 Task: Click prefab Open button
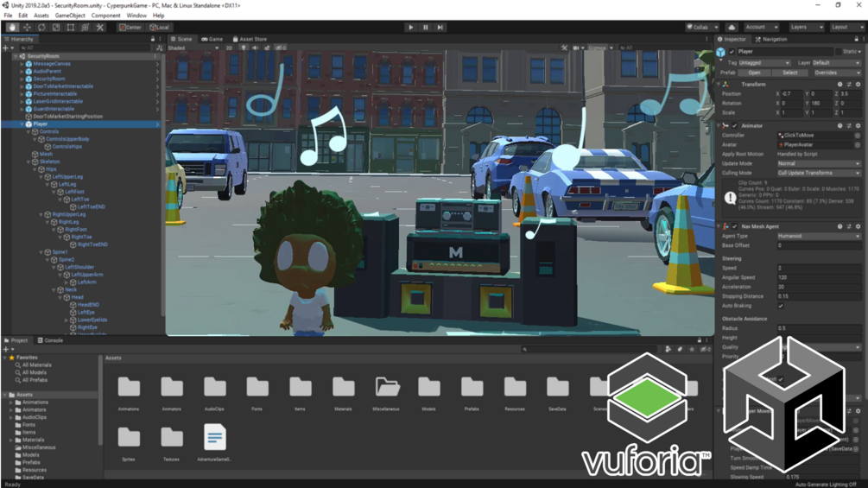click(754, 73)
